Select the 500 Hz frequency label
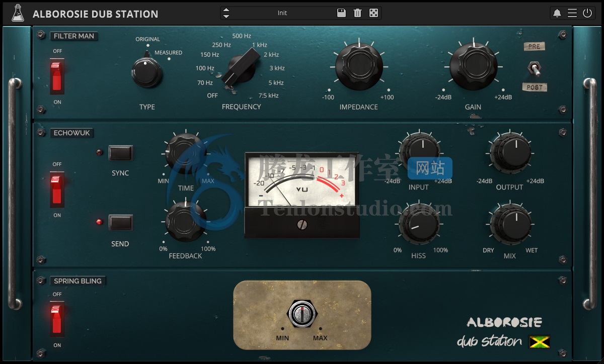Viewport: 604px width, 364px height. pos(242,36)
